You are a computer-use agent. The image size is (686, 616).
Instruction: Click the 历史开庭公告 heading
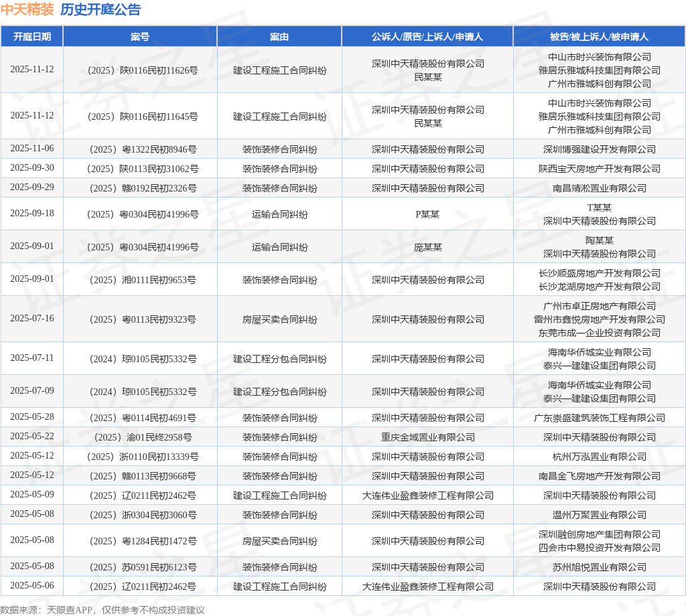(100, 9)
